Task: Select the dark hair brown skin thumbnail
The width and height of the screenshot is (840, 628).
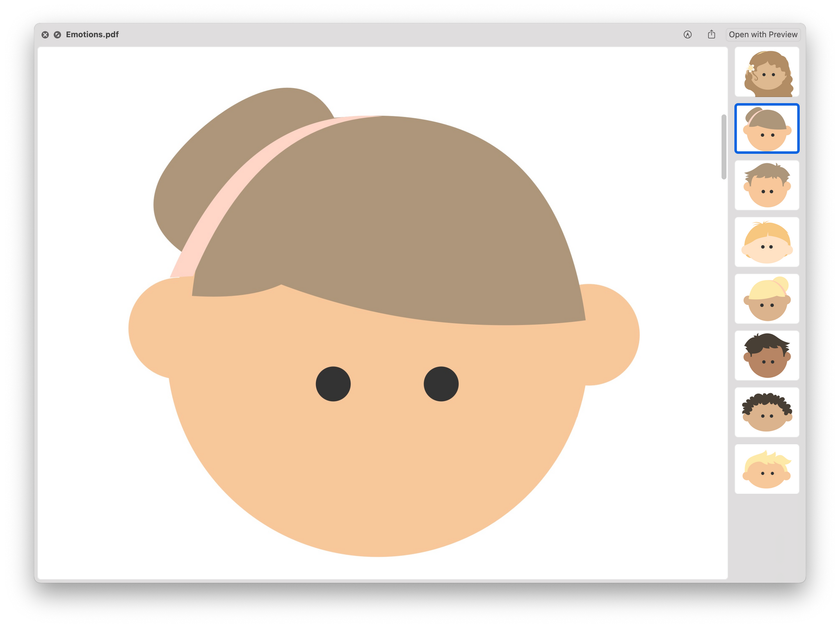Action: (x=766, y=355)
